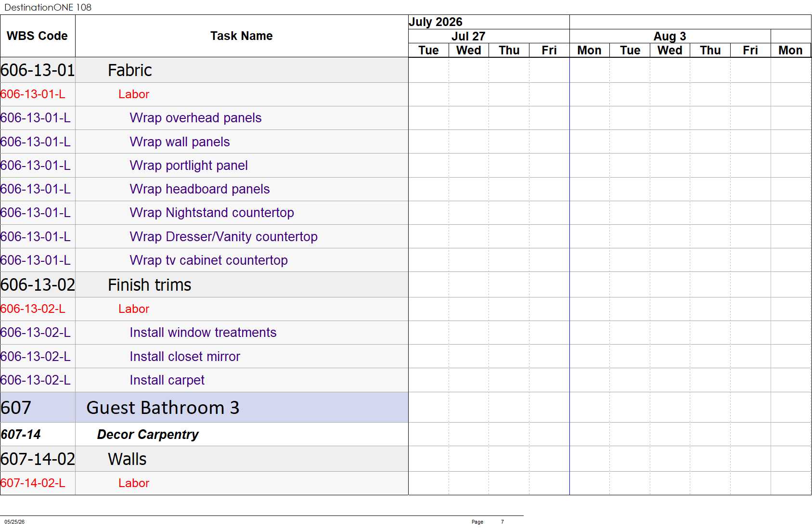
Task: Click red code 607-14-02-L
Action: pyautogui.click(x=33, y=483)
